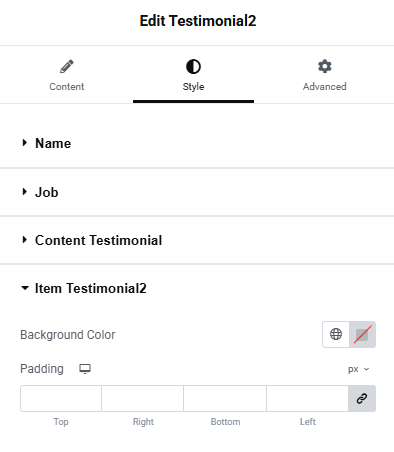This screenshot has height=452, width=394.
Task: Click the Top padding input field
Action: (x=61, y=398)
